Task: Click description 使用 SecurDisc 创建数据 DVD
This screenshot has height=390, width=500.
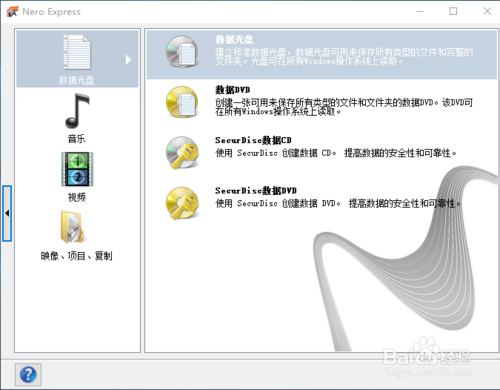Action: (338, 203)
